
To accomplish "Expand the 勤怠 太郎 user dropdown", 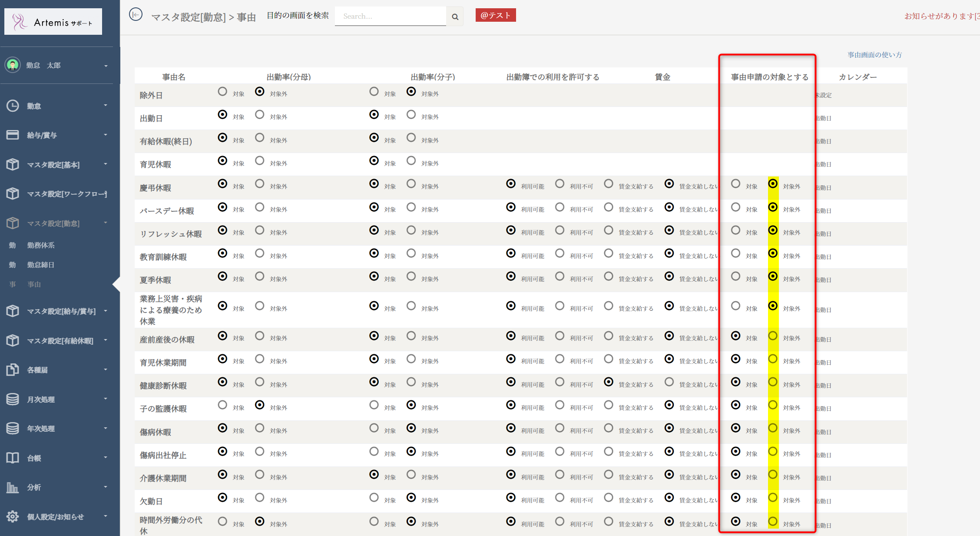I will click(106, 66).
